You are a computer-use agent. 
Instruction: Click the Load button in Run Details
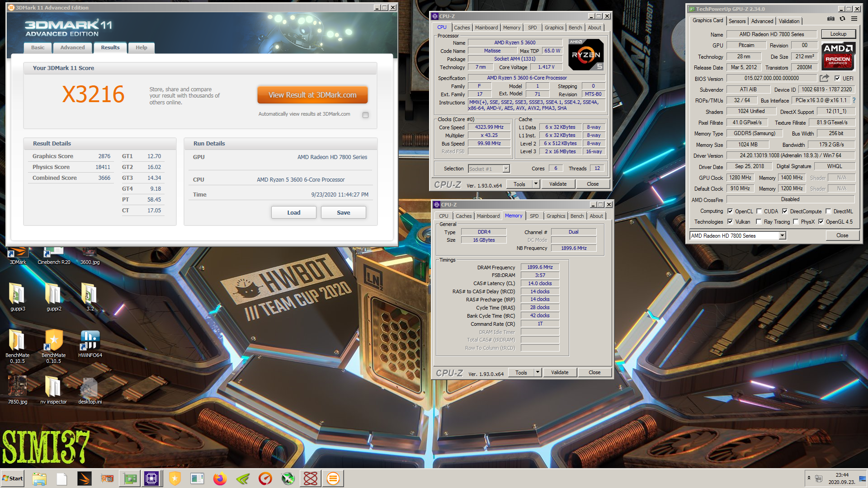[x=294, y=212]
